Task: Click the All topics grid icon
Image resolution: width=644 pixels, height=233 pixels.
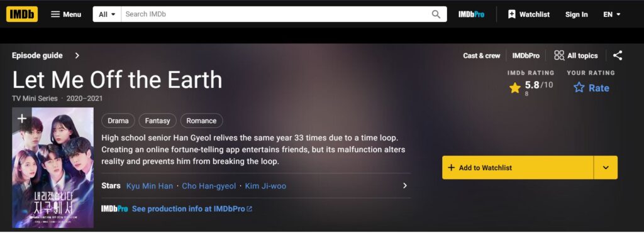Action: tap(559, 55)
